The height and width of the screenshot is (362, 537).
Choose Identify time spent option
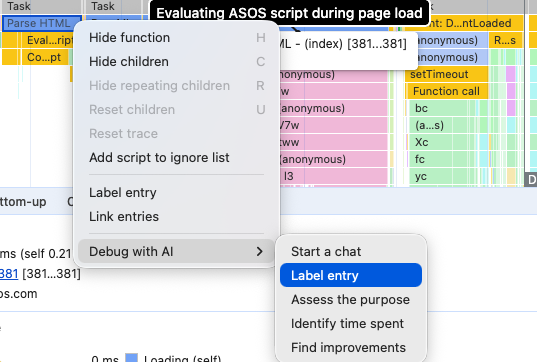click(351, 324)
